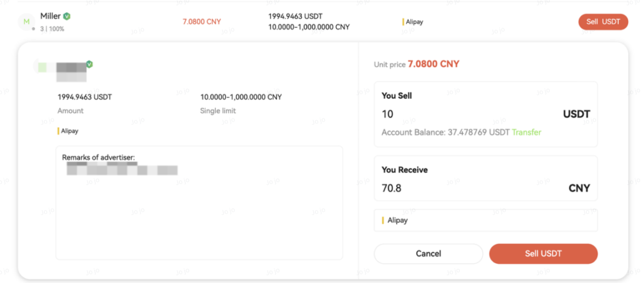Click the You Sell amount field
The width and height of the screenshot is (644, 283).
(x=466, y=114)
